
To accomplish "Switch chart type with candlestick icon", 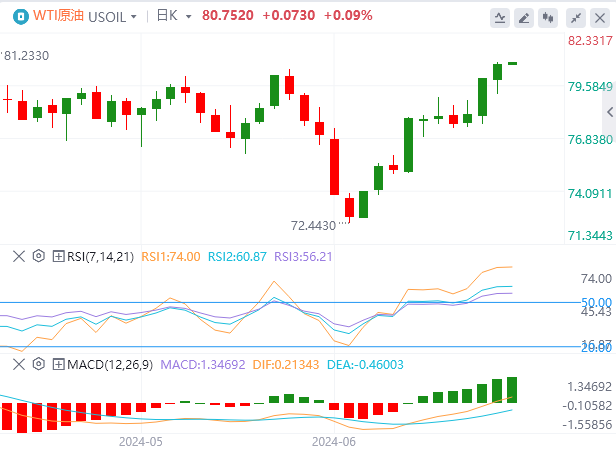I will (x=548, y=18).
